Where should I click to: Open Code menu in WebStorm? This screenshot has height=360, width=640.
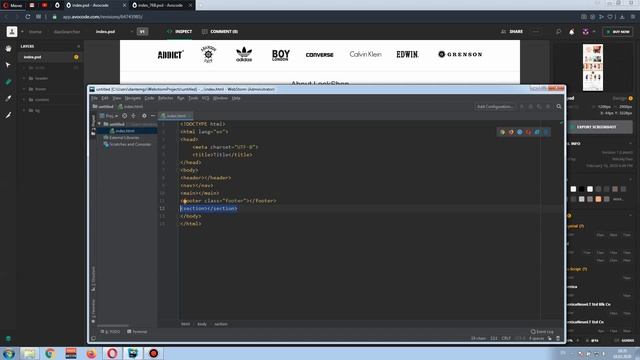pyautogui.click(x=149, y=98)
